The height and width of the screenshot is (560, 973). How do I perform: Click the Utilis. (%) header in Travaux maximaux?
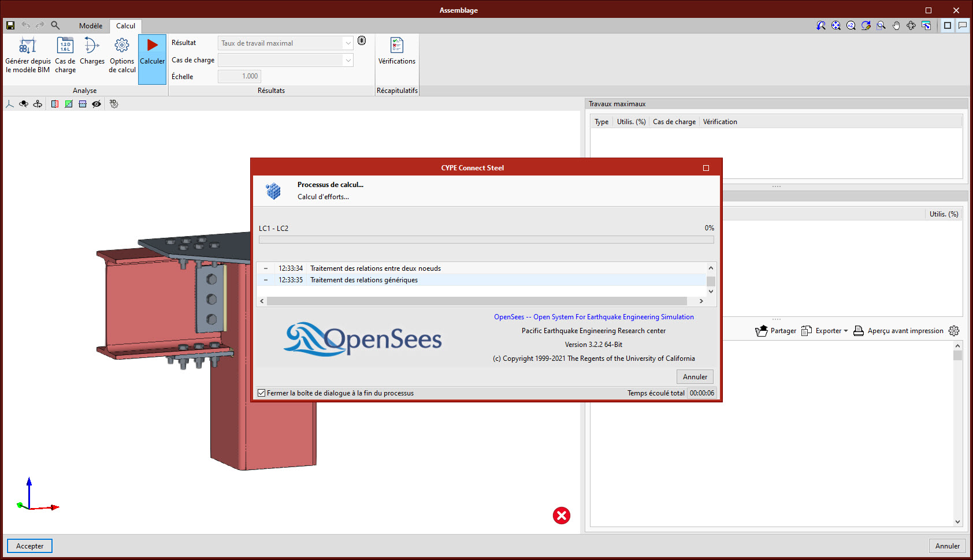pos(631,122)
